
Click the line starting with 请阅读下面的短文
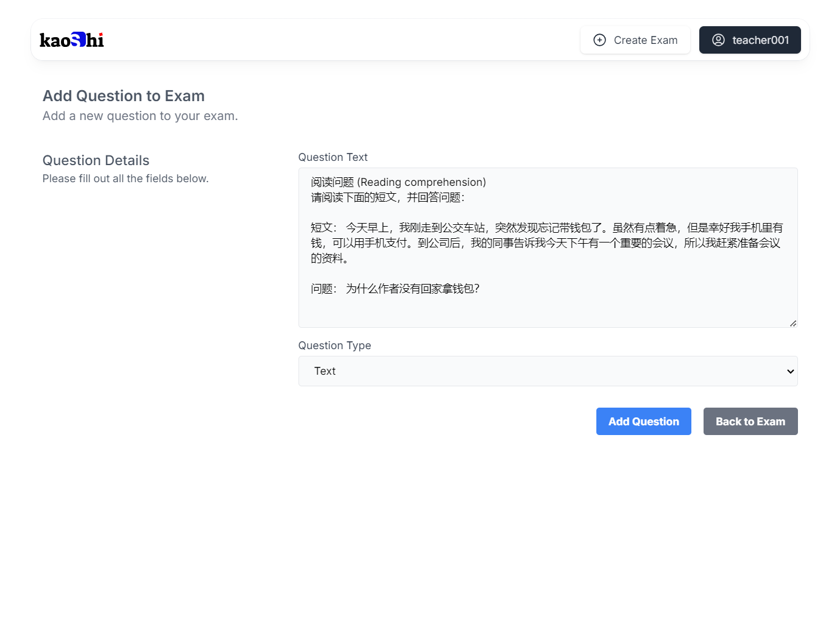(387, 197)
